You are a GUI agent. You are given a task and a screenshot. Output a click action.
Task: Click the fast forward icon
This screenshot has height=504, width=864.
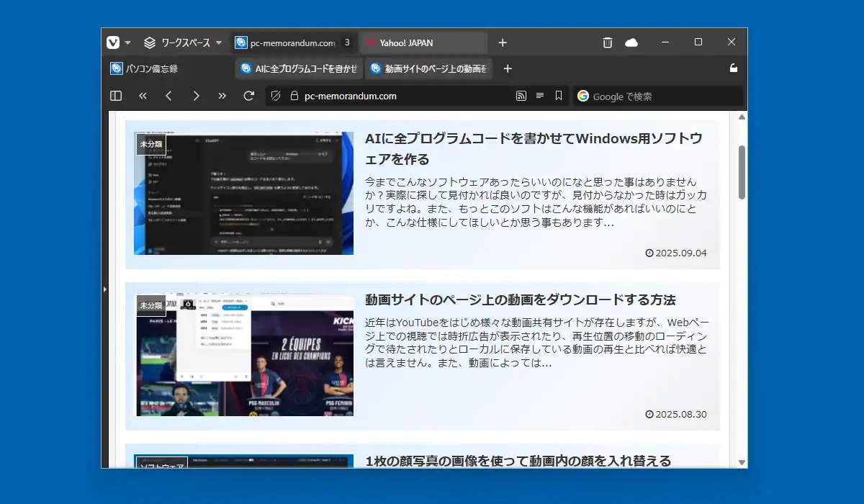click(x=222, y=96)
